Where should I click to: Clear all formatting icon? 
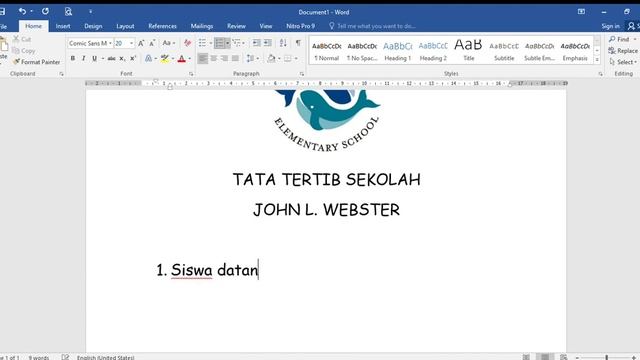pyautogui.click(x=187, y=43)
